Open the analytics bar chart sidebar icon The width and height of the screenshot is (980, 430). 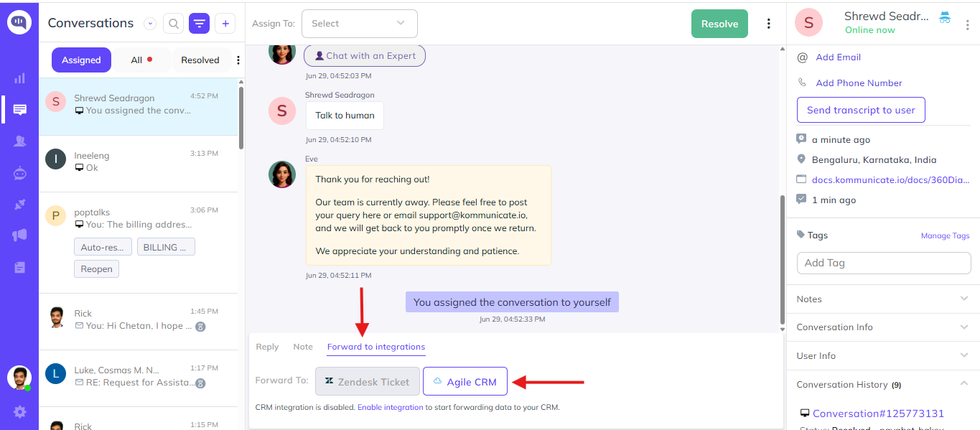[19, 78]
